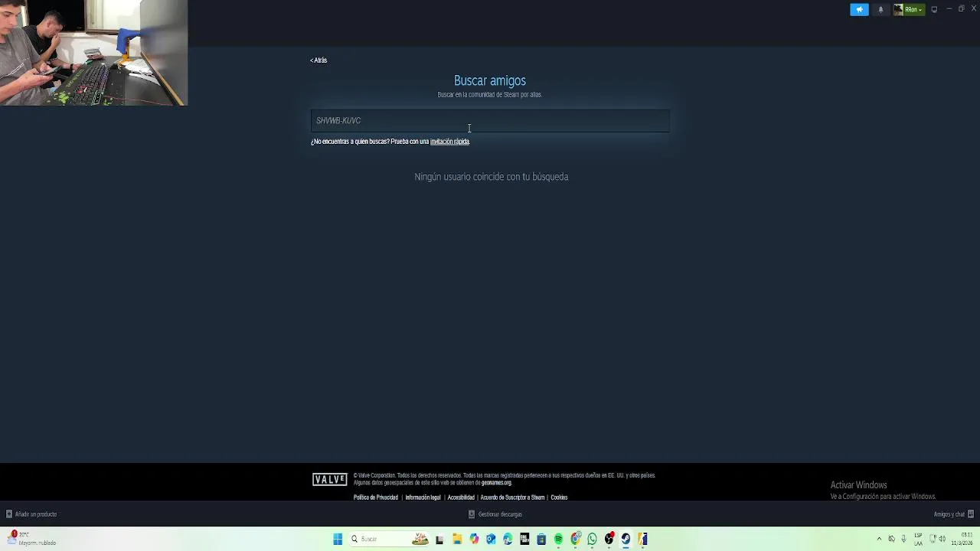This screenshot has width=980, height=551.
Task: Open the Windows Start menu
Action: 338,539
